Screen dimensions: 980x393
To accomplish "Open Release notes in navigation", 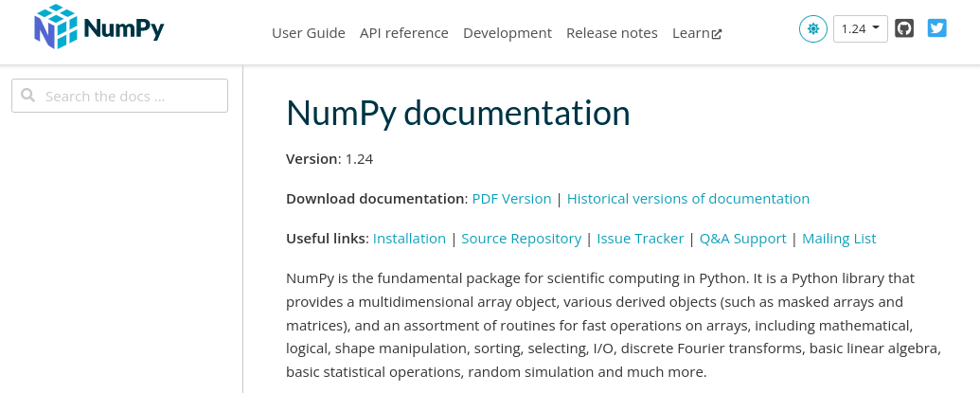I will (x=612, y=33).
